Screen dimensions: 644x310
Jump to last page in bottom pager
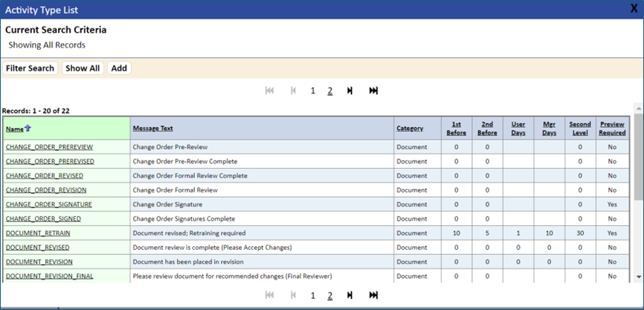(x=373, y=295)
